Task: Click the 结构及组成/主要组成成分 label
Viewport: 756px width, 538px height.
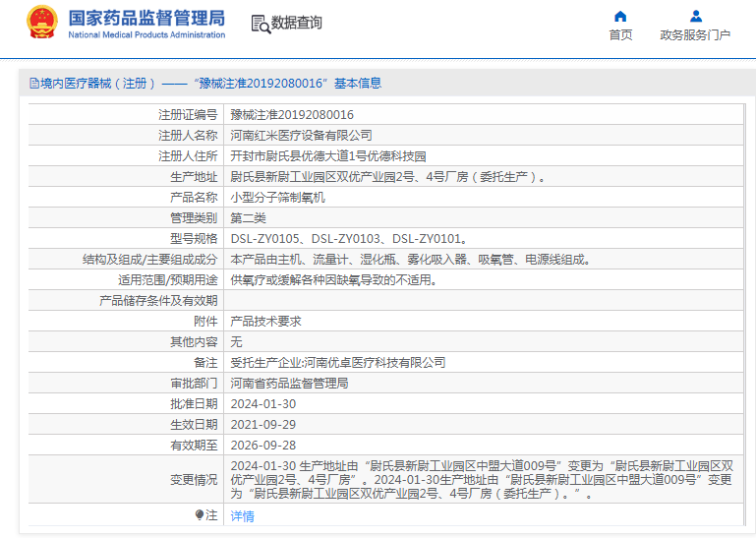Action: pyautogui.click(x=150, y=260)
